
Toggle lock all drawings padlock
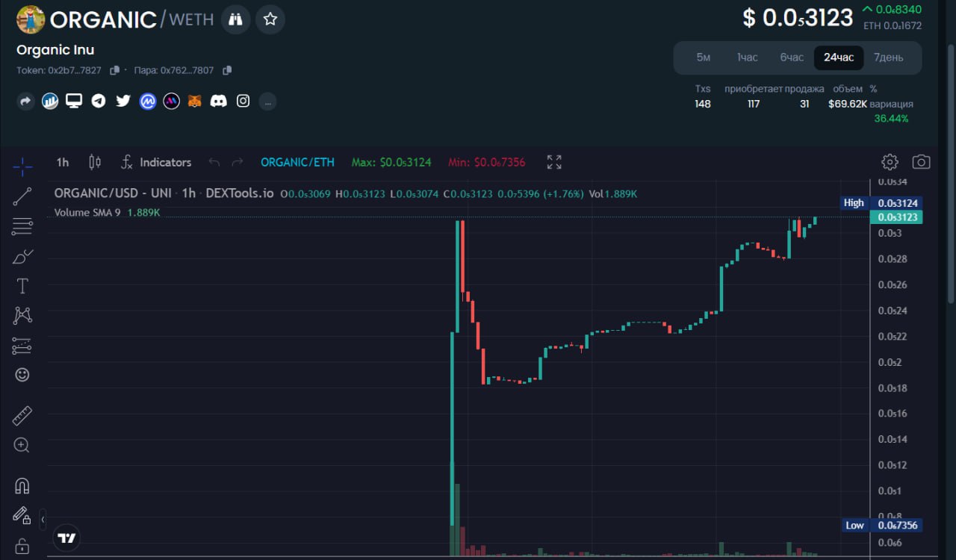(x=22, y=546)
